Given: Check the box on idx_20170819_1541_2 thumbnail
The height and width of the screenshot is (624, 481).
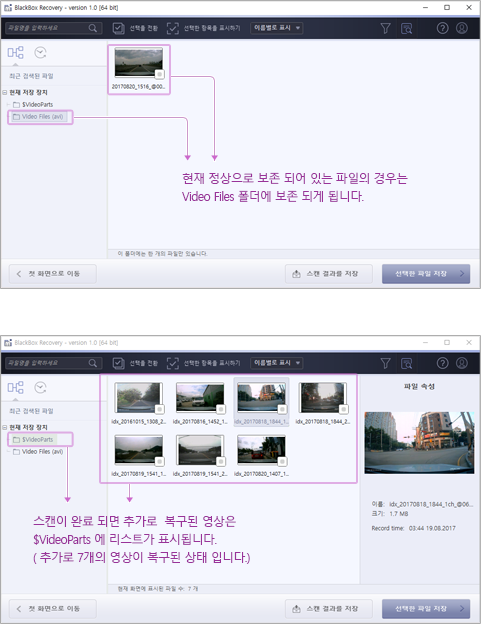Looking at the screenshot, I should (220, 462).
